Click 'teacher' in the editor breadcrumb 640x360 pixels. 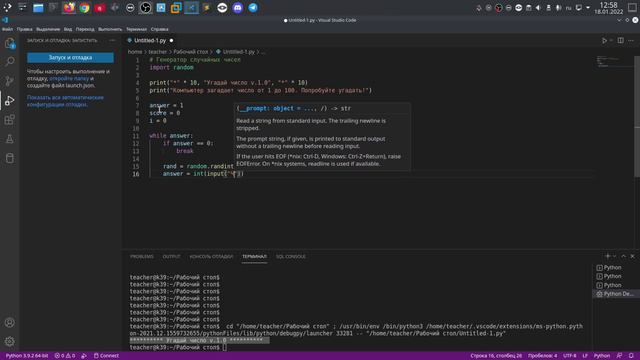coord(158,52)
